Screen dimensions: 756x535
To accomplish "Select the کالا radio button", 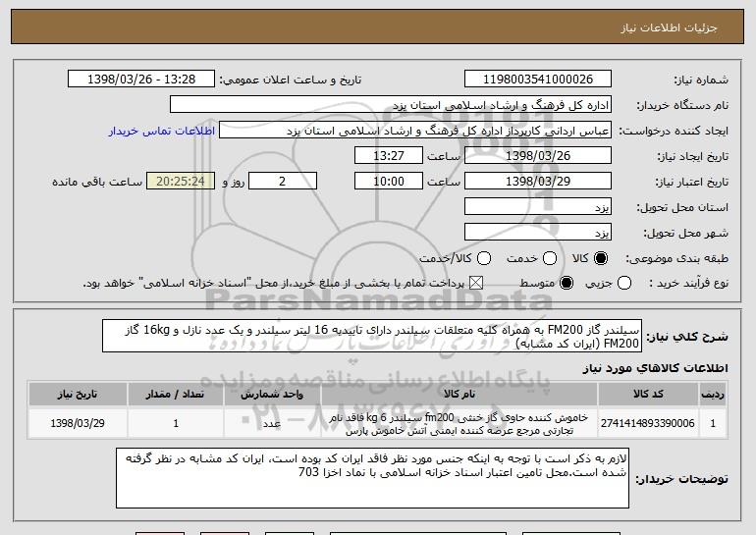I will coord(601,258).
